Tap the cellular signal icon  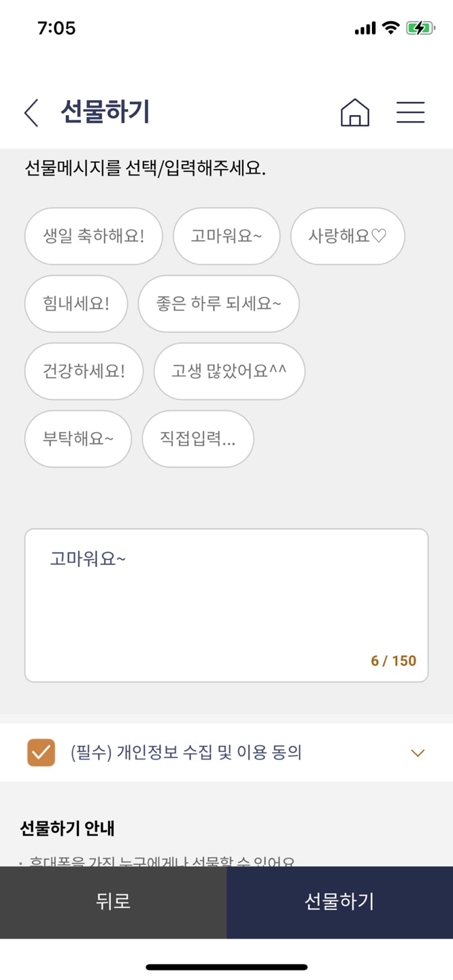point(365,29)
